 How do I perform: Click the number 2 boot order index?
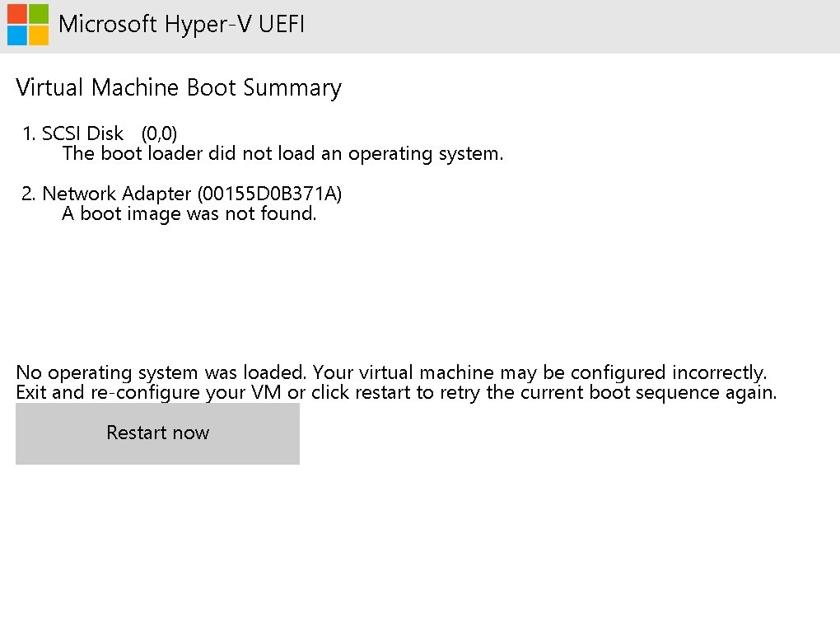29,194
